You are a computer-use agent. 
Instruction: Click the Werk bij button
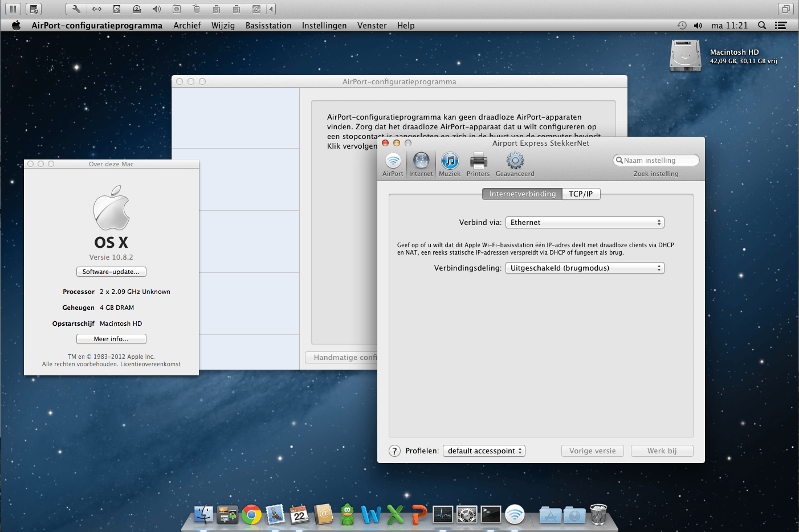(662, 451)
